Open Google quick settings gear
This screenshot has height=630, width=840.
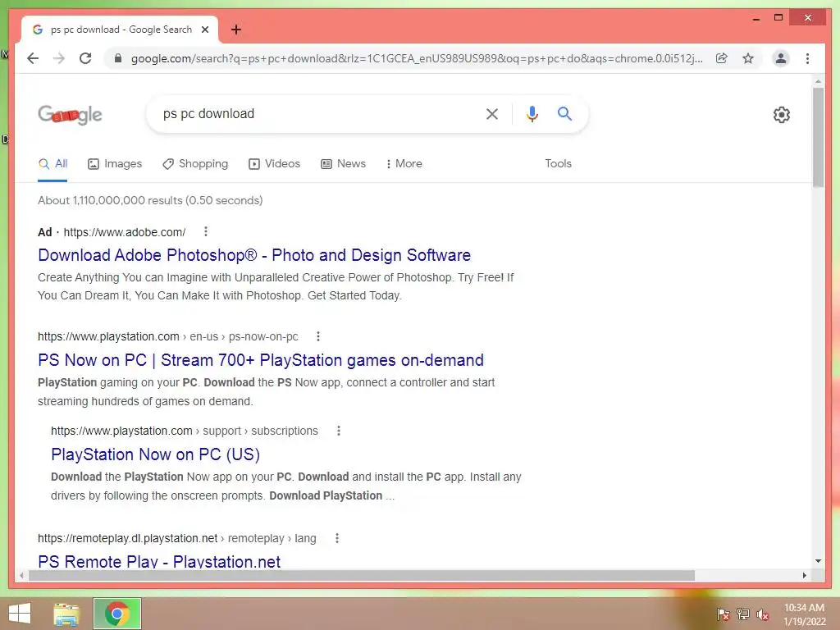point(781,115)
